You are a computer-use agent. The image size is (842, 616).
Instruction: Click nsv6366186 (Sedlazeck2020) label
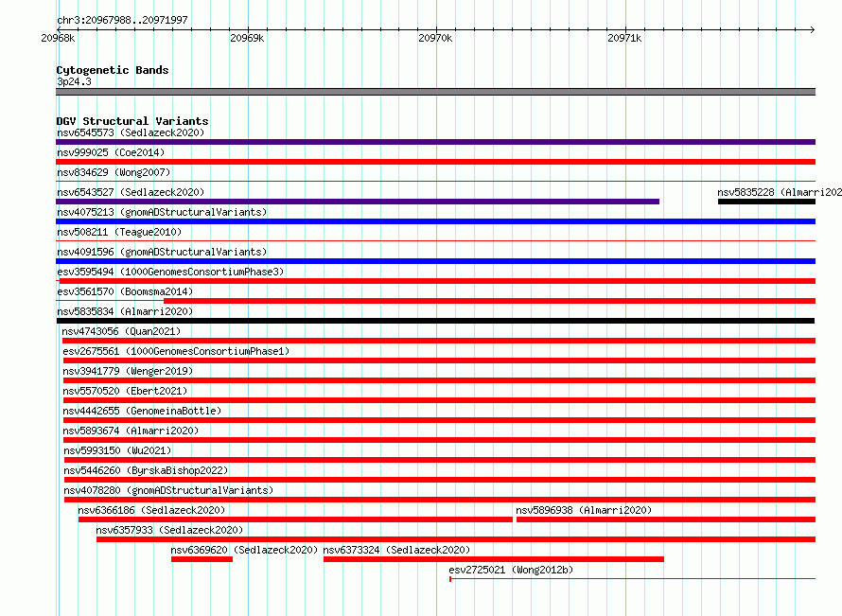point(151,510)
